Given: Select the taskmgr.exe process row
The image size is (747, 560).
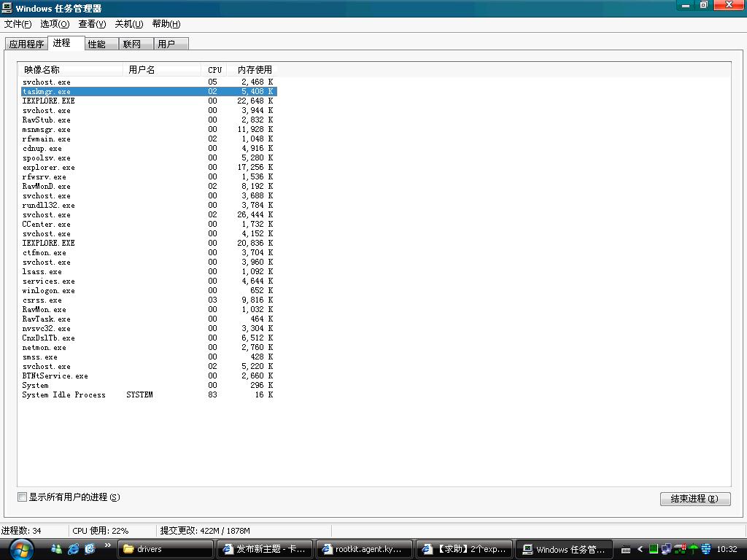Looking at the screenshot, I should coord(149,91).
